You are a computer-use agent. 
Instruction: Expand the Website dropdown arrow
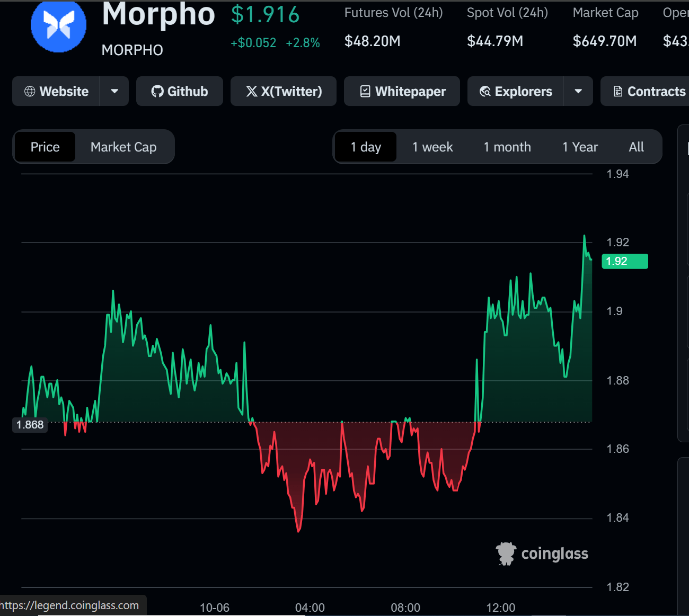114,92
